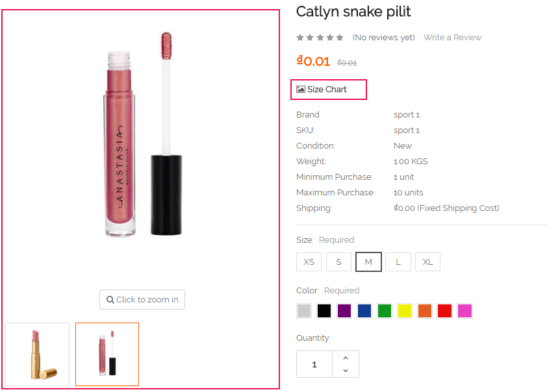Screen dimensions: 547x392
Task: Click the star rating icons
Action: tap(320, 38)
